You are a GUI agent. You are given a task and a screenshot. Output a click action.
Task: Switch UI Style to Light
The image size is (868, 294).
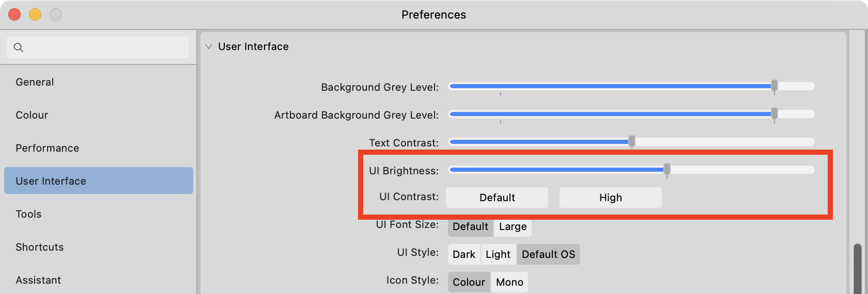[x=498, y=254]
